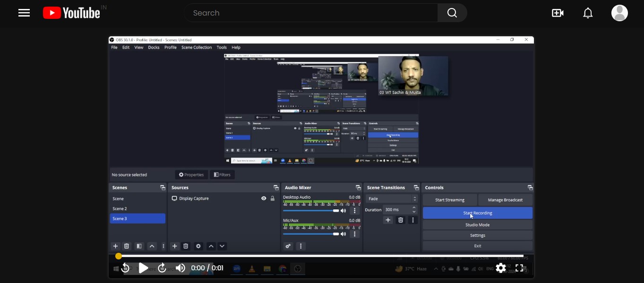Click the Duration 300 ms spinner arrows
The height and width of the screenshot is (283, 644).
click(x=414, y=209)
